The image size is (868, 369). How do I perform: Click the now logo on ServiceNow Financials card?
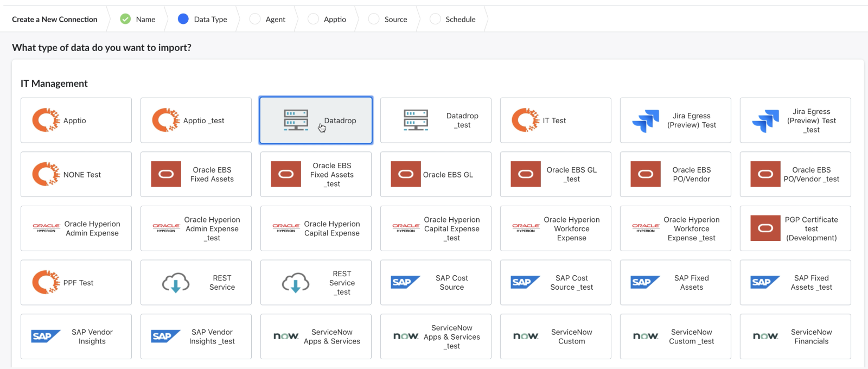click(765, 336)
